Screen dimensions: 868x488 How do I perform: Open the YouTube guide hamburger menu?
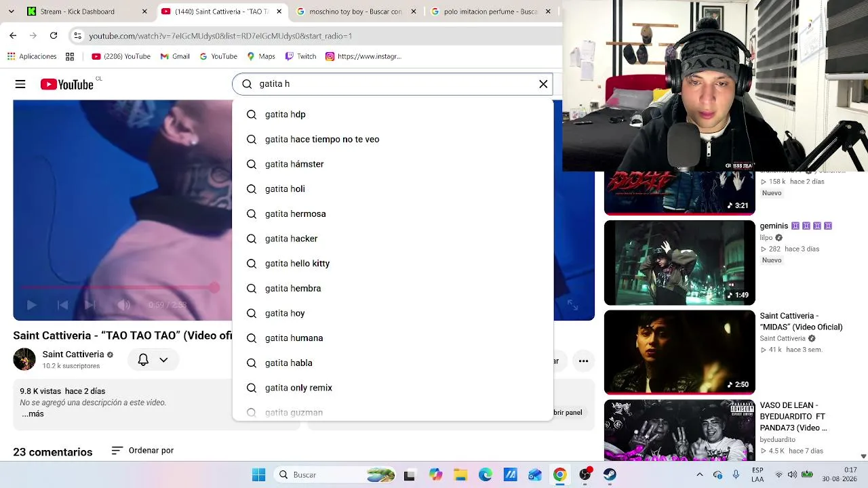pyautogui.click(x=20, y=84)
